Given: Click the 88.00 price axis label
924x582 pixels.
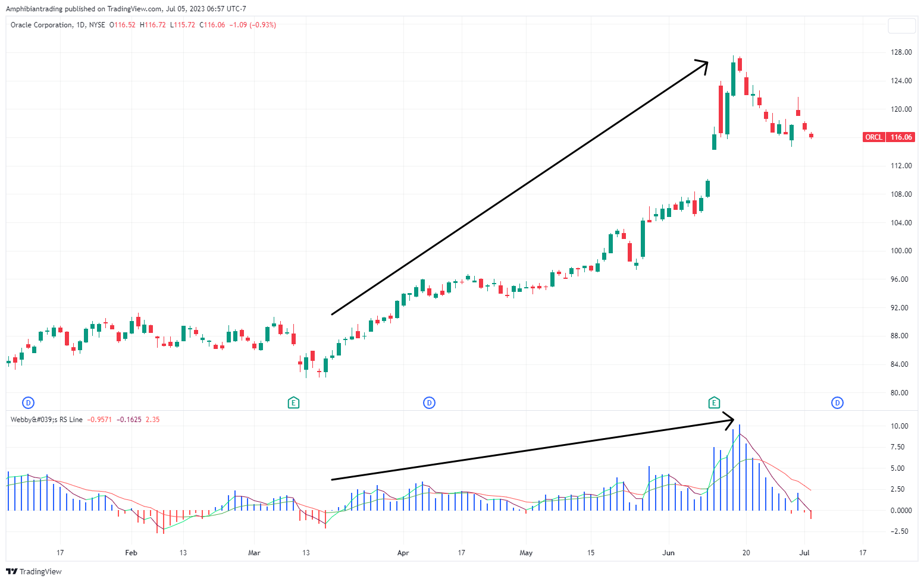Looking at the screenshot, I should [901, 336].
